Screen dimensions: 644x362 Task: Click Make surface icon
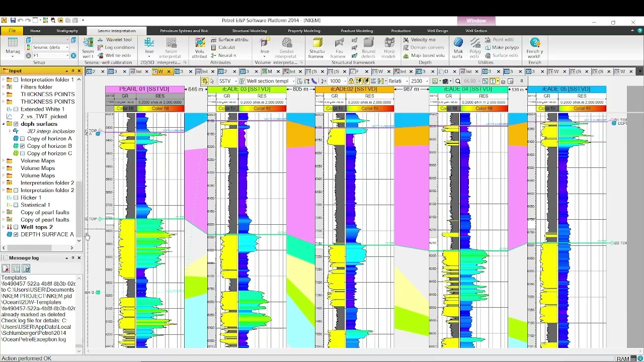tap(458, 48)
